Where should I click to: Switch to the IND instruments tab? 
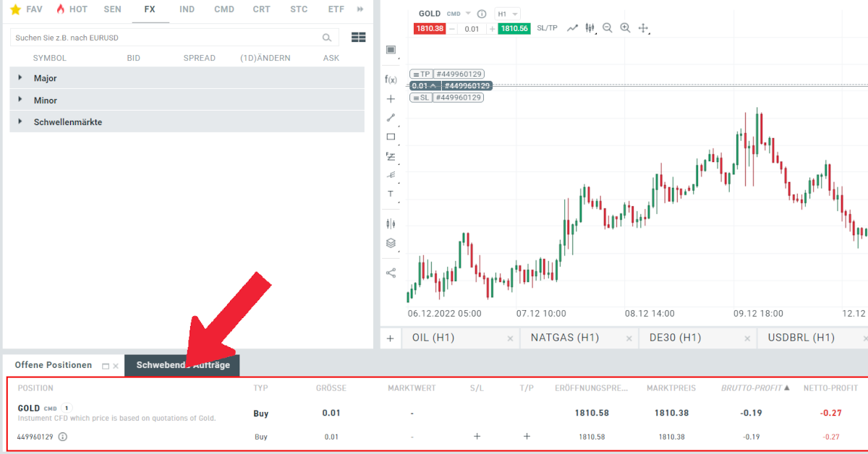tap(187, 9)
